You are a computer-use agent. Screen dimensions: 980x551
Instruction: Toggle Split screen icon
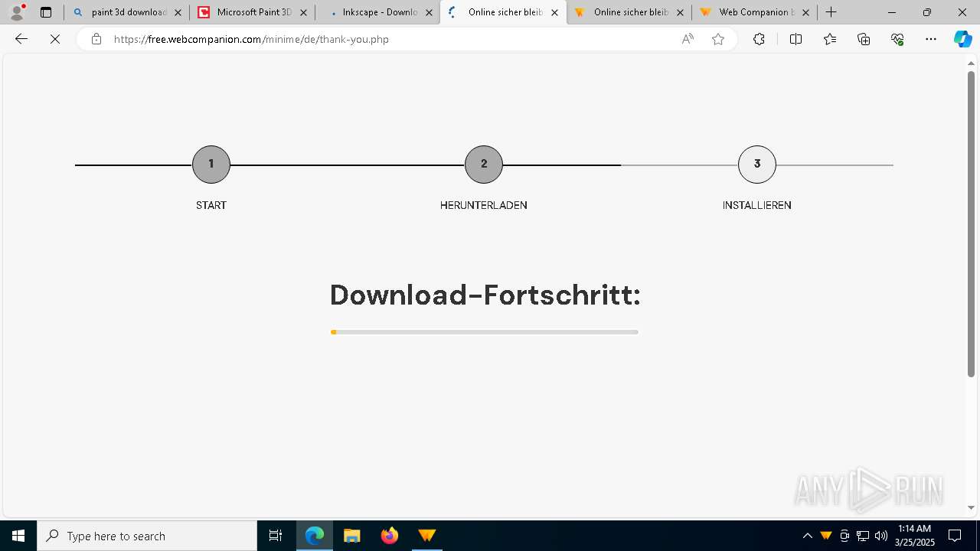coord(795,39)
